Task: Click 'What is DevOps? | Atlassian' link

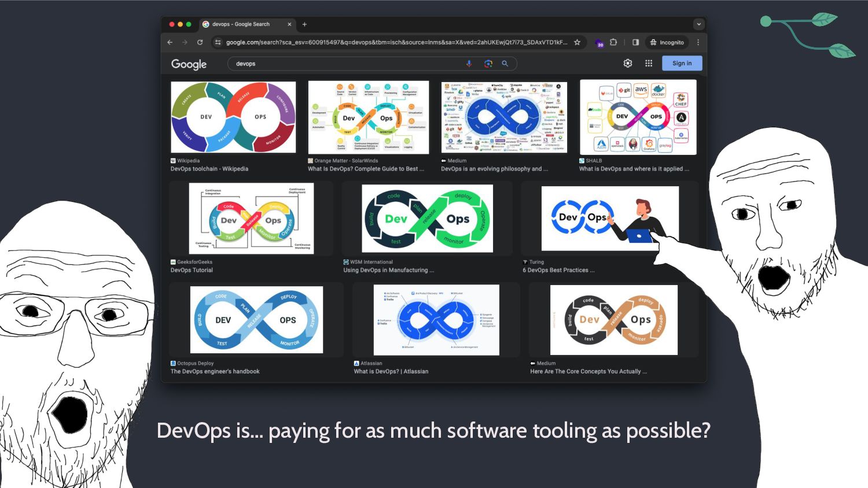Action: (x=391, y=371)
